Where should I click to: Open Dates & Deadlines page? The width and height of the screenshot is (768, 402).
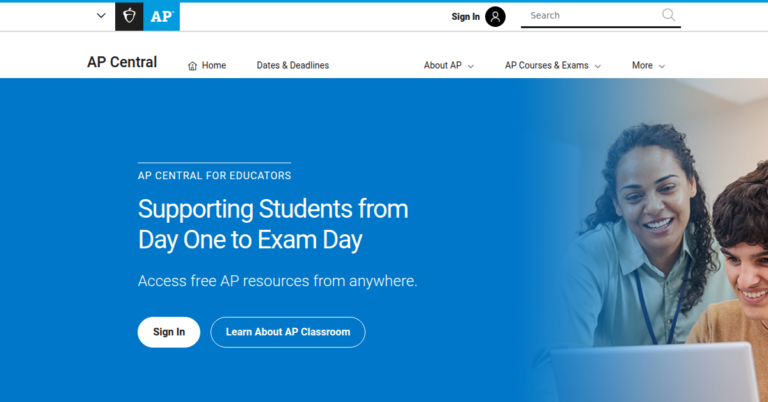(x=293, y=66)
